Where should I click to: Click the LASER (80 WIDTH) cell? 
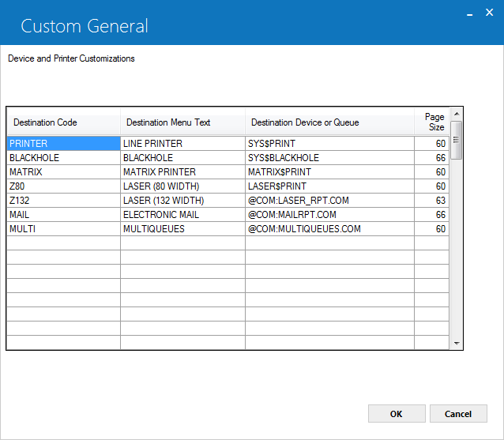click(x=183, y=186)
